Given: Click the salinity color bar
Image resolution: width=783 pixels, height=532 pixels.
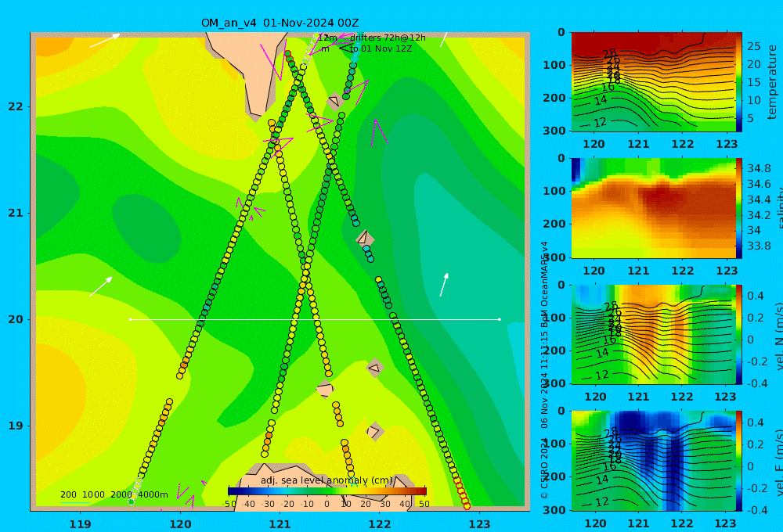Looking at the screenshot, I should tap(739, 208).
